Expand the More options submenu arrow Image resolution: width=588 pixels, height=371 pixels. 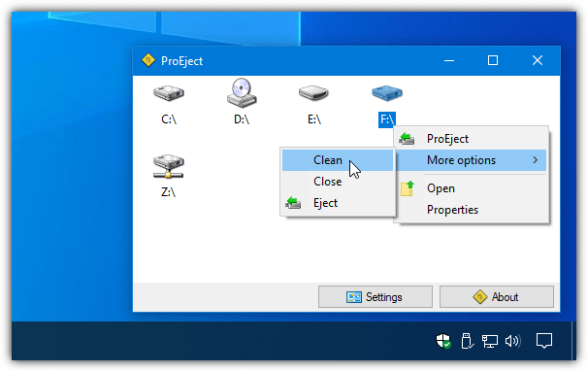tap(536, 160)
